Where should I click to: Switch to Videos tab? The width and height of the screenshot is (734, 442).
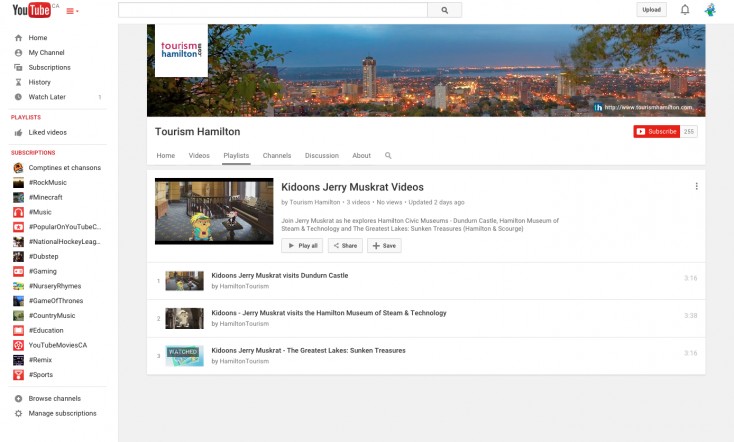(x=199, y=155)
